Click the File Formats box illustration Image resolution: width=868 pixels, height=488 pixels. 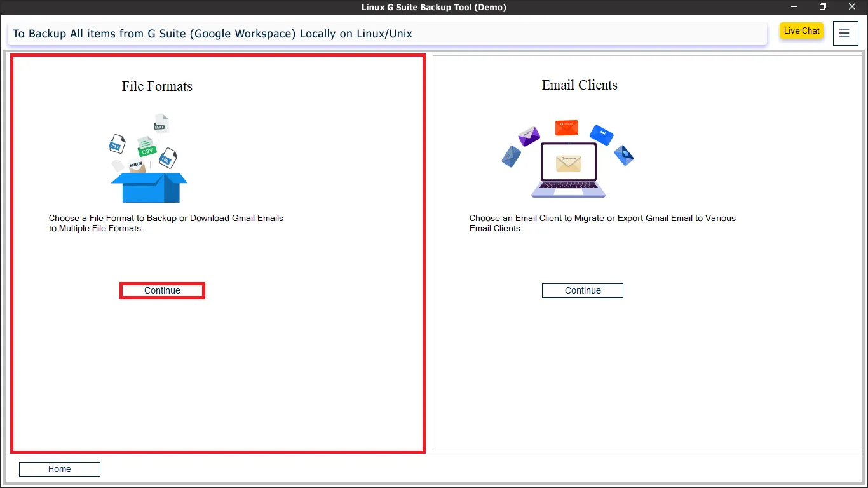(x=149, y=158)
